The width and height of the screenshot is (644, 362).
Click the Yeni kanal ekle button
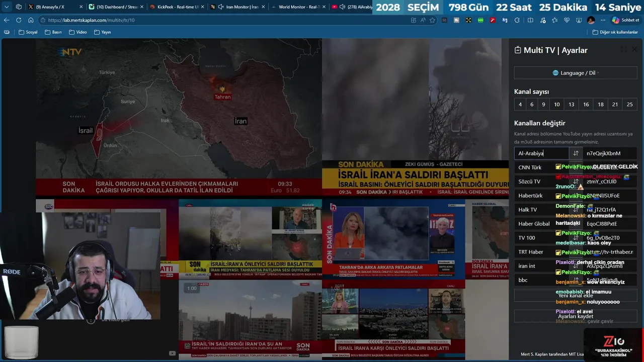click(576, 296)
